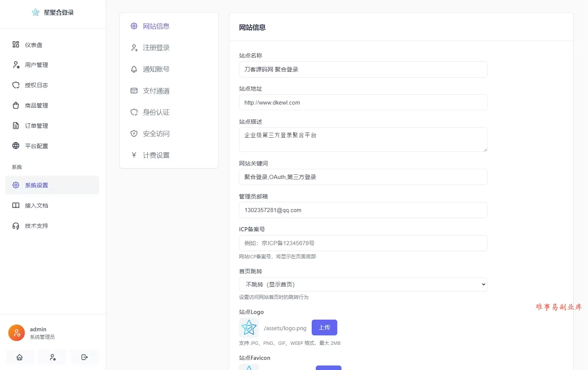Click the 用户管理 user gear icon
This screenshot has height=370, width=588.
click(x=16, y=65)
